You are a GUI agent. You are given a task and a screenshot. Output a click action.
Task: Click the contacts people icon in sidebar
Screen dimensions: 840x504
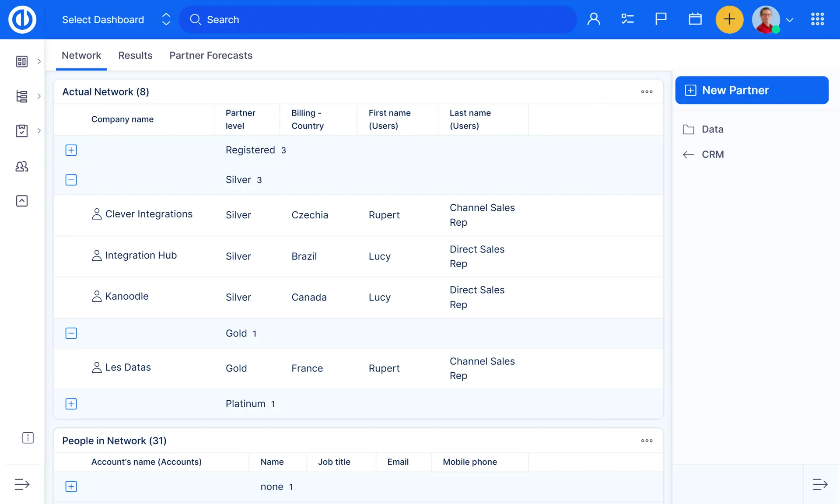pyautogui.click(x=22, y=166)
